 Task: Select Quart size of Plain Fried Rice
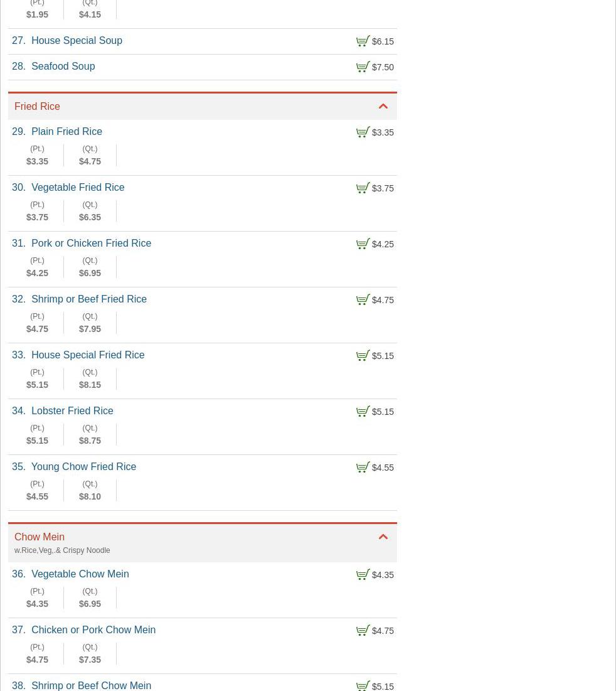point(90,156)
